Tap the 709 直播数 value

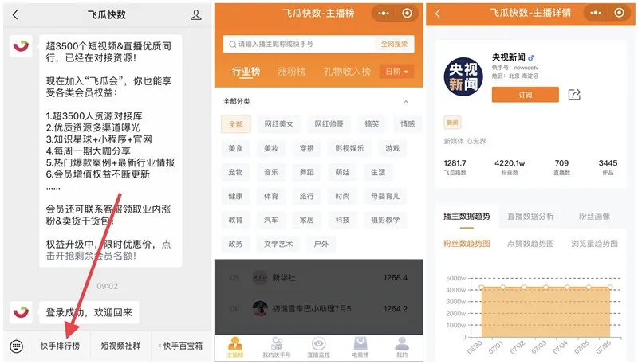click(561, 163)
